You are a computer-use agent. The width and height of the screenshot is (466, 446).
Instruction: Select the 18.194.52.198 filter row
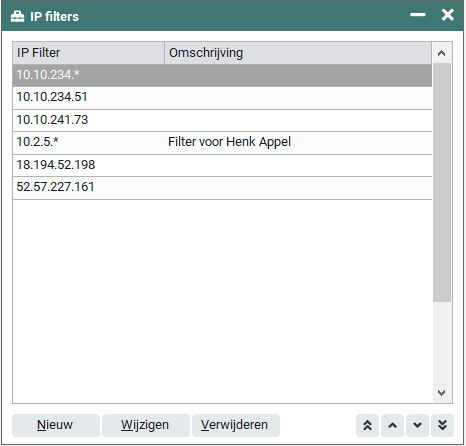coord(222,165)
